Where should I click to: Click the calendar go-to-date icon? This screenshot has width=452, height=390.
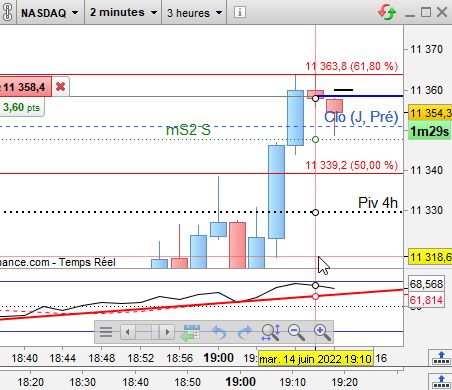[190, 332]
